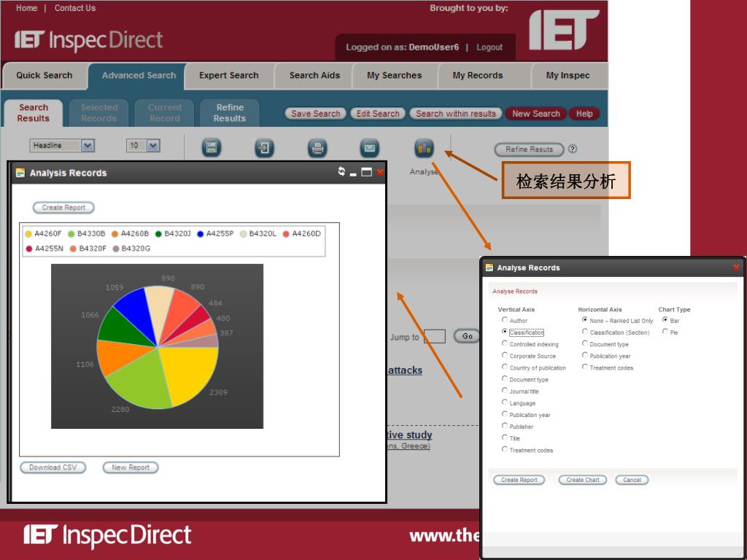Click the blue A4255P legend swatch

tap(201, 234)
